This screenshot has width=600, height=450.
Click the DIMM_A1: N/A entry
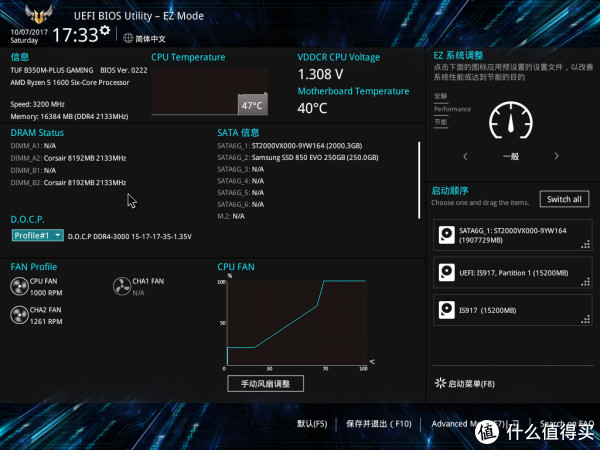point(33,146)
